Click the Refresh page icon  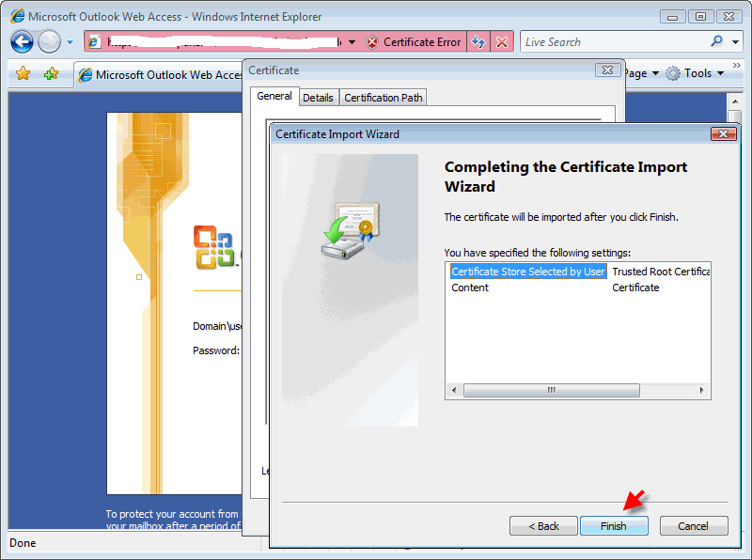[478, 42]
